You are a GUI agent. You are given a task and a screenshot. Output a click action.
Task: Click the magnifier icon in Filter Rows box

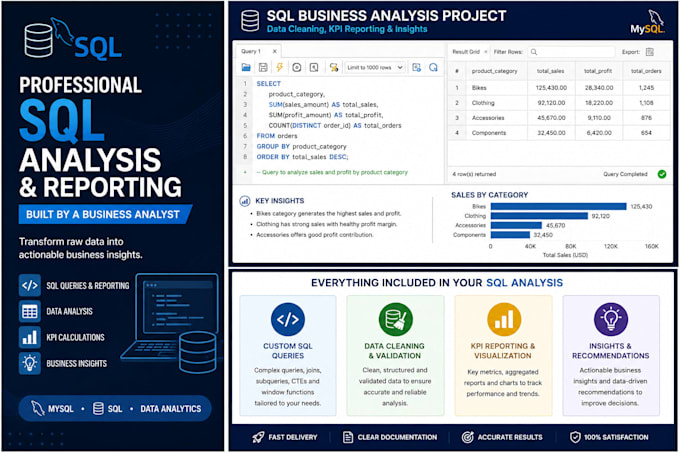point(534,52)
